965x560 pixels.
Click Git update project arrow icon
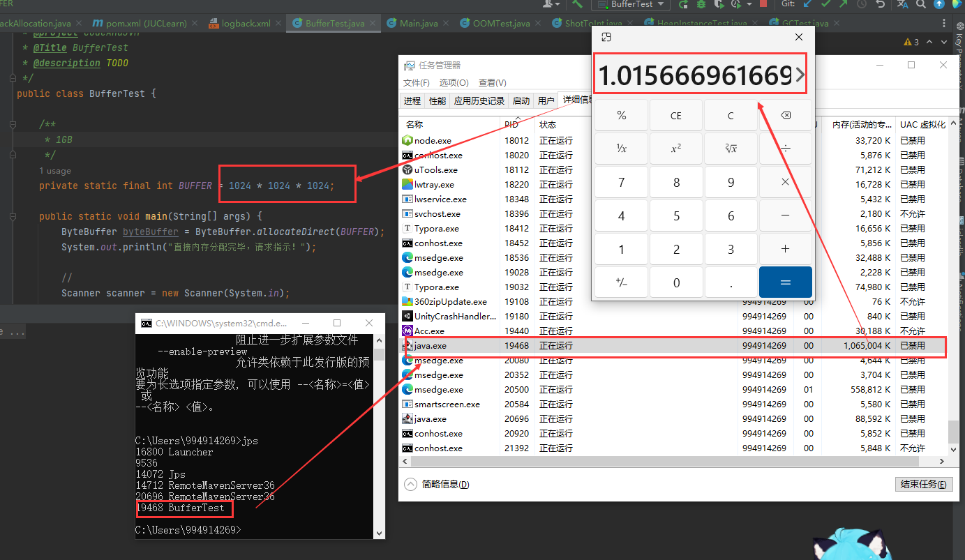(807, 4)
